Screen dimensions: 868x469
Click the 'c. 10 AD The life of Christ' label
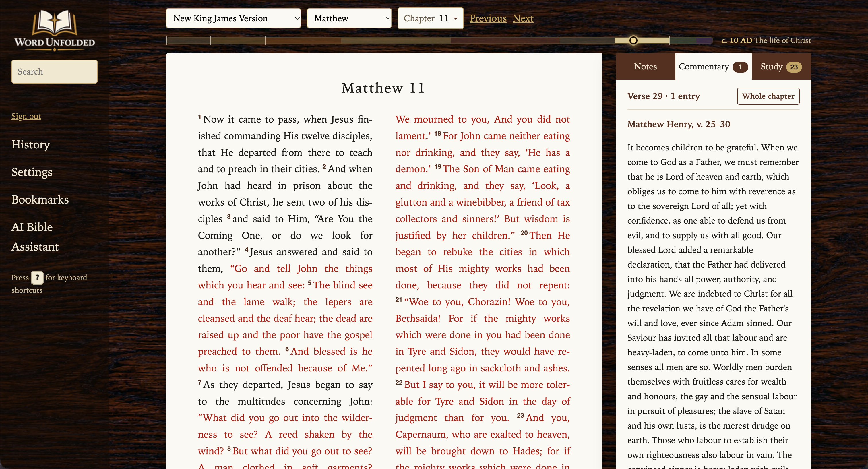[766, 40]
